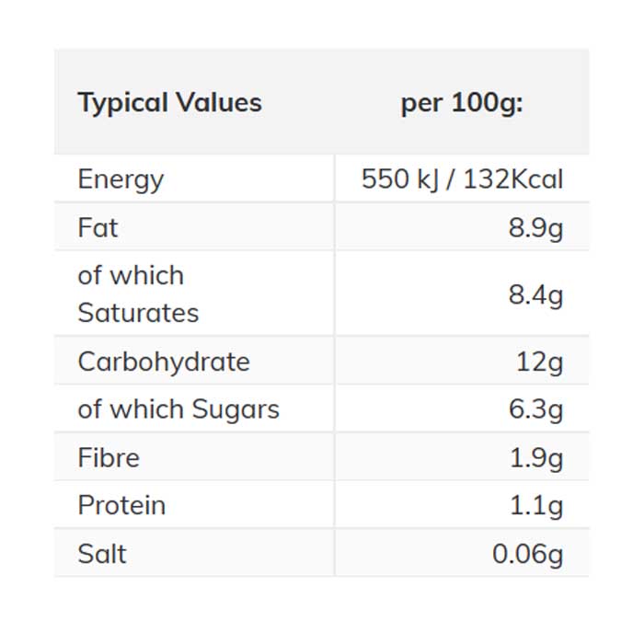
Task: Select the 12g carbohydrate value
Action: pyautogui.click(x=539, y=362)
